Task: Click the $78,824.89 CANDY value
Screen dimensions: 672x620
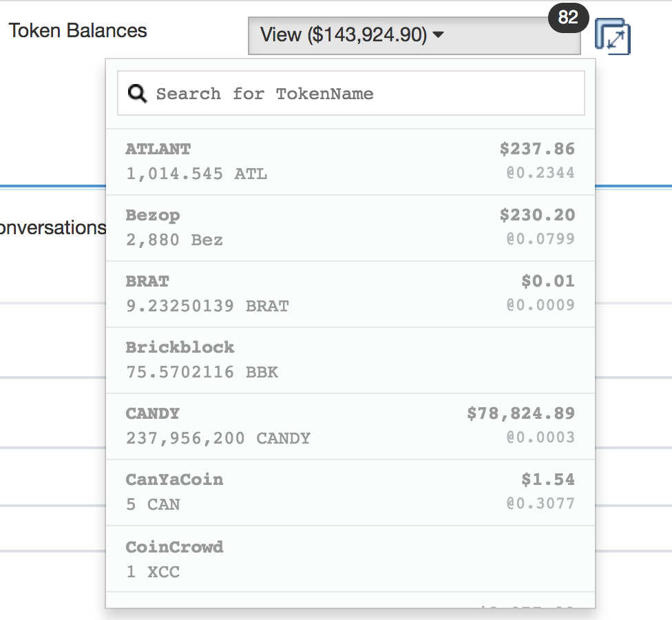Action: (x=521, y=413)
